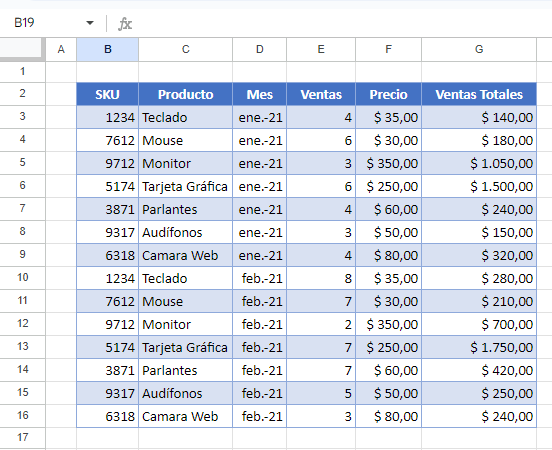Select row 5 header
The width and height of the screenshot is (552, 450).
[x=23, y=163]
